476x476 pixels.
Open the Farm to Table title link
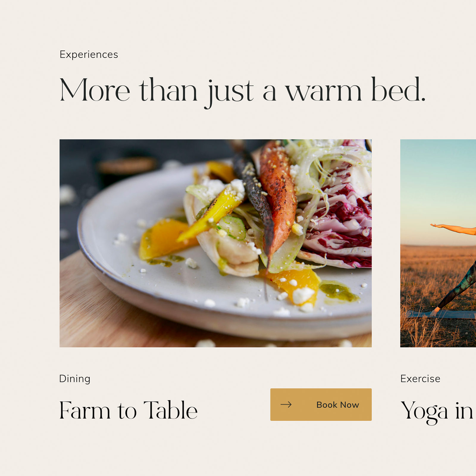click(128, 410)
